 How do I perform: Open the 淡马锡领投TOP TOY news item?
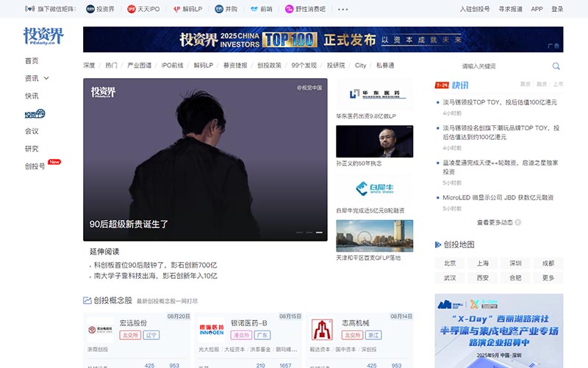pos(500,102)
